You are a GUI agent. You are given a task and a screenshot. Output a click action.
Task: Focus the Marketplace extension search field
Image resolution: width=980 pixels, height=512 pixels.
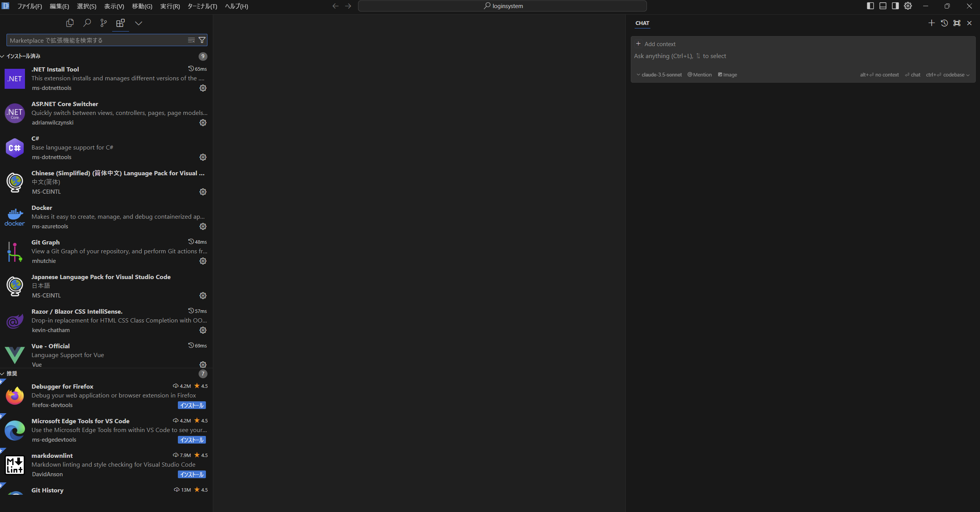pyautogui.click(x=96, y=40)
